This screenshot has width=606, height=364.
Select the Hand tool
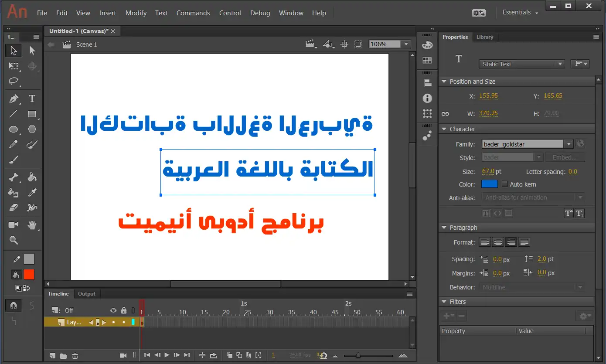(x=32, y=225)
